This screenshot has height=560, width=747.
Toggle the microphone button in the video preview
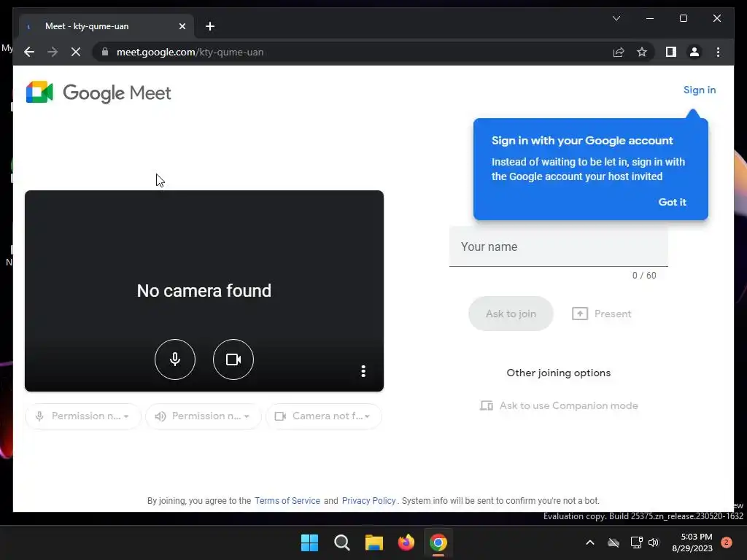point(175,359)
